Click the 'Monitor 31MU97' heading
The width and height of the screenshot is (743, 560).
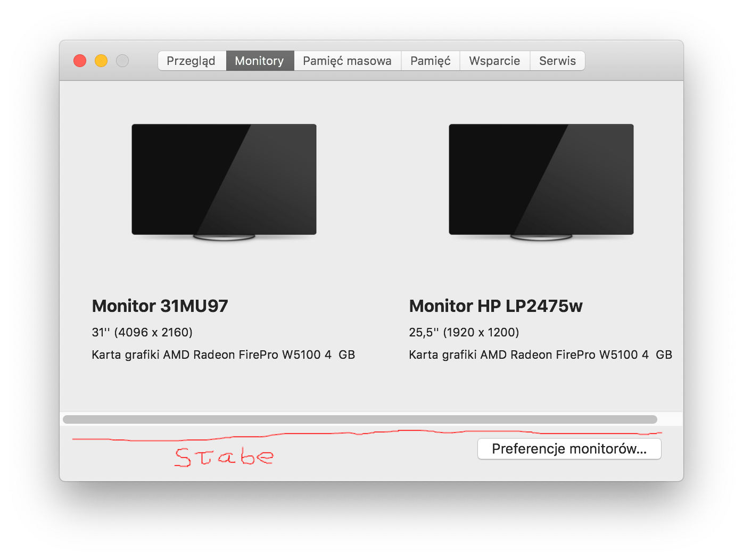click(160, 306)
